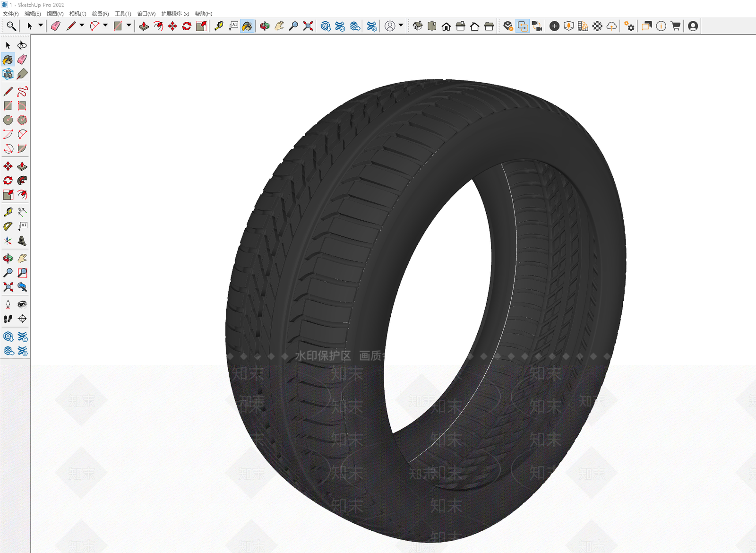The width and height of the screenshot is (756, 553).
Task: Switch to Iso view
Action: pos(418,26)
